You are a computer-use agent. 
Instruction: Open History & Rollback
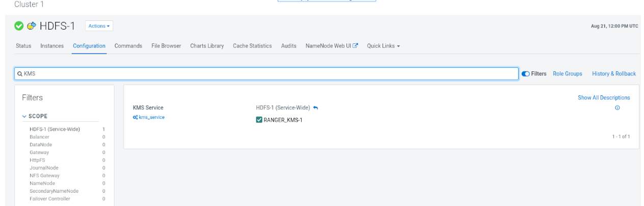[614, 74]
